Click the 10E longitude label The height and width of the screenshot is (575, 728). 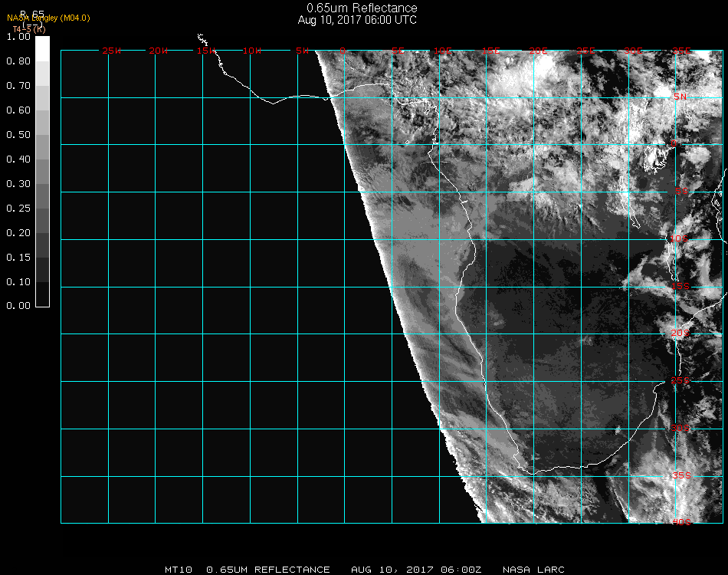coord(442,51)
